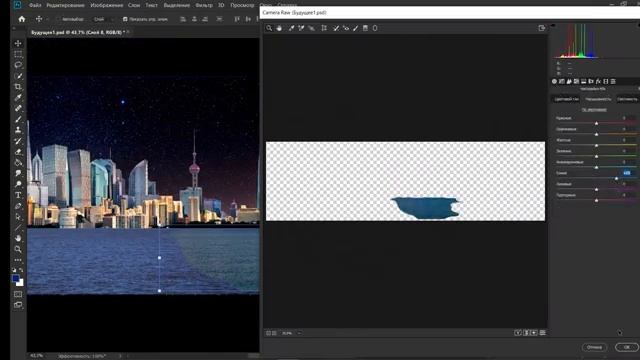Toggle Quick Mask mode icon
Screen dimensions: 640x360
click(18, 294)
